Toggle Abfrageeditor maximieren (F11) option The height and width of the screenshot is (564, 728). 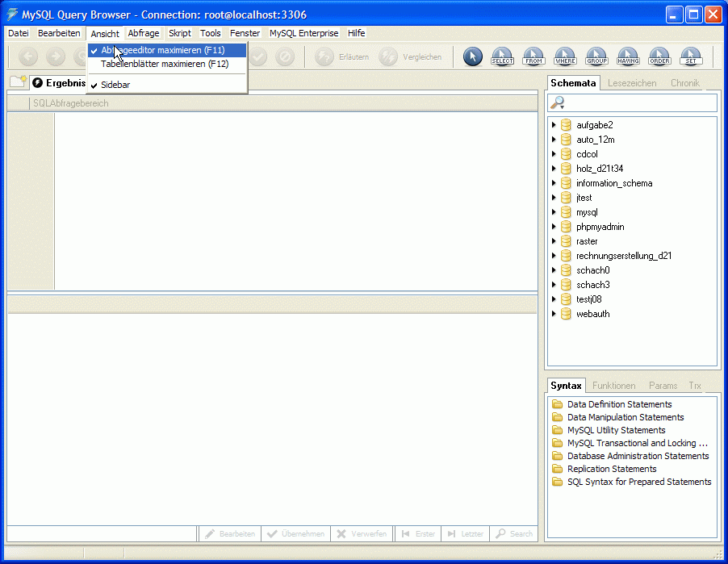(162, 50)
